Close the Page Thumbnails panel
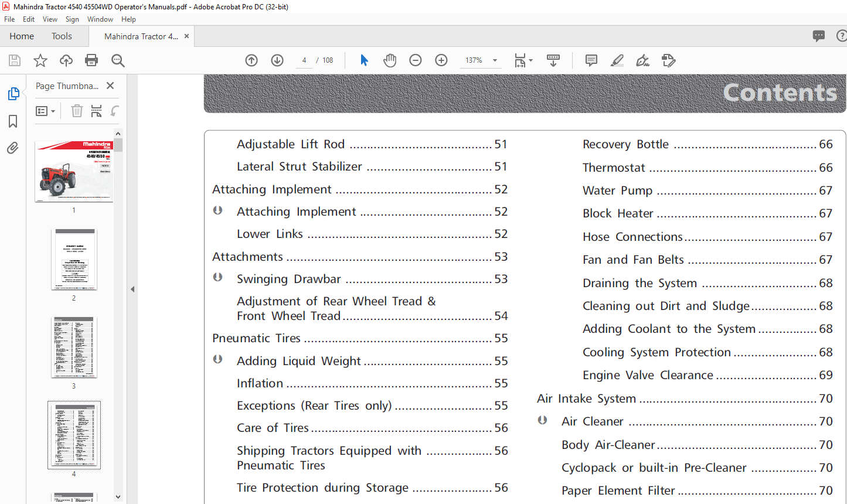 coord(110,86)
